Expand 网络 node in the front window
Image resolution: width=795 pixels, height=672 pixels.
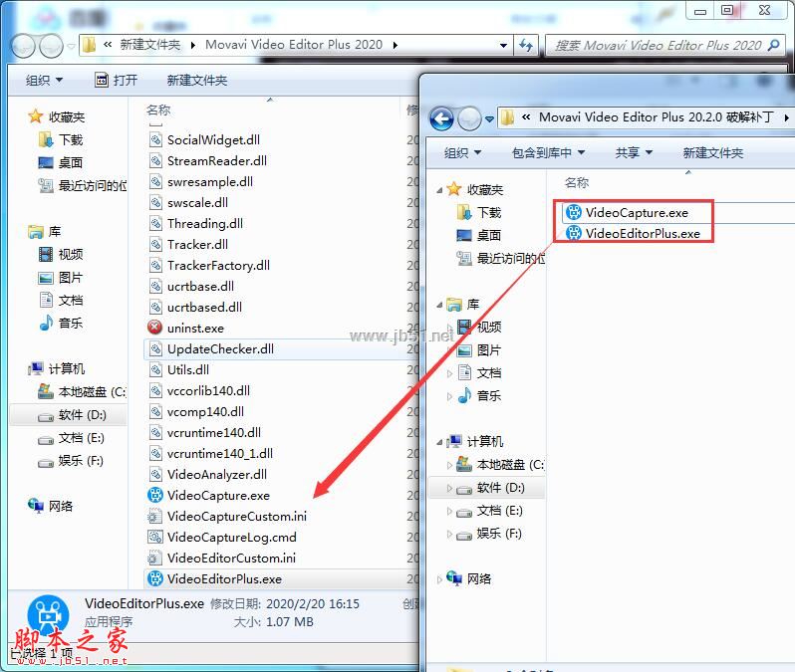pyautogui.click(x=439, y=579)
